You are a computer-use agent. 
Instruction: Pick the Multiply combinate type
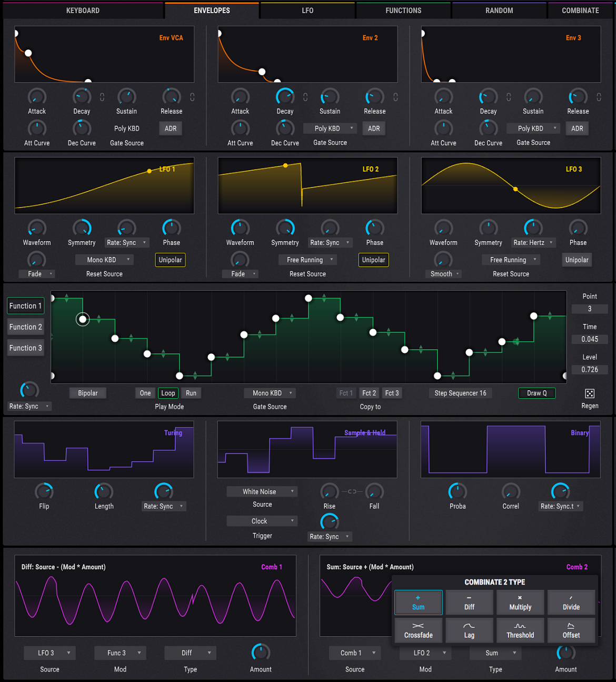[520, 602]
